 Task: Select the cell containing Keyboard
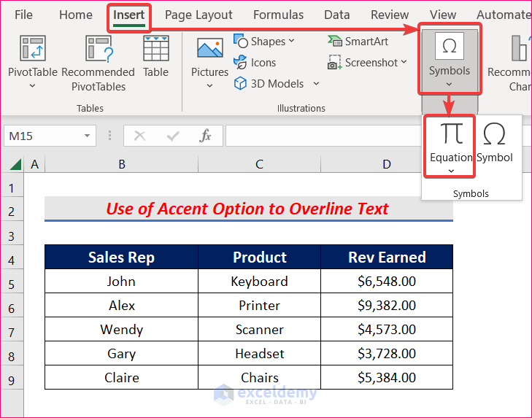pos(259,281)
